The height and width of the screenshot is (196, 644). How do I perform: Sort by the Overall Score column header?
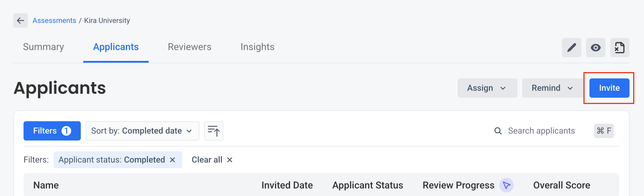[562, 185]
